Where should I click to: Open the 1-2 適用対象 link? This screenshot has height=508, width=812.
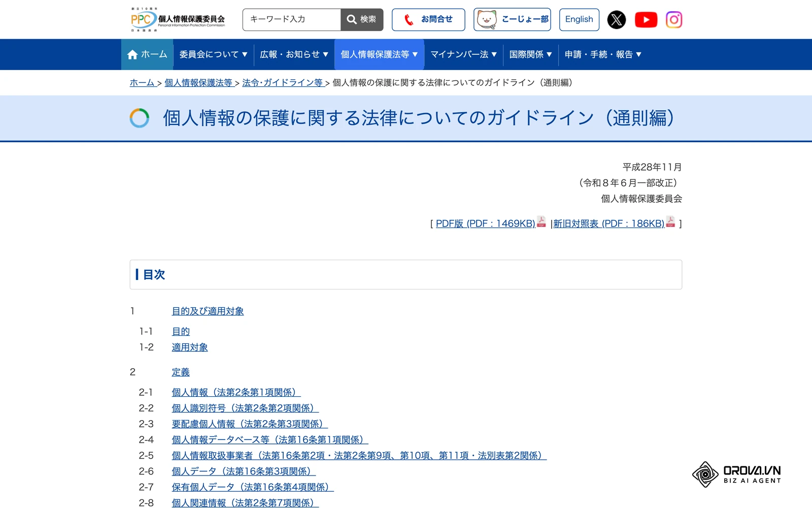[190, 347]
